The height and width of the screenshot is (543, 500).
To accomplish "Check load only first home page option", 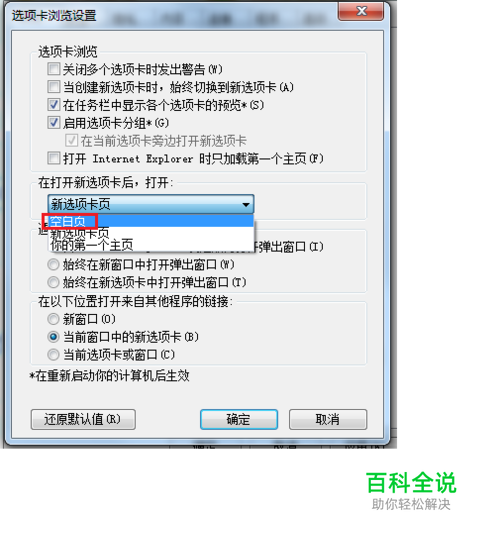I will [54, 158].
